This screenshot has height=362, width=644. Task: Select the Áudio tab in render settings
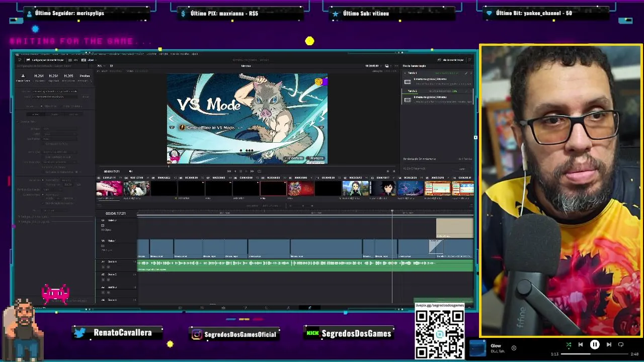tap(55, 114)
